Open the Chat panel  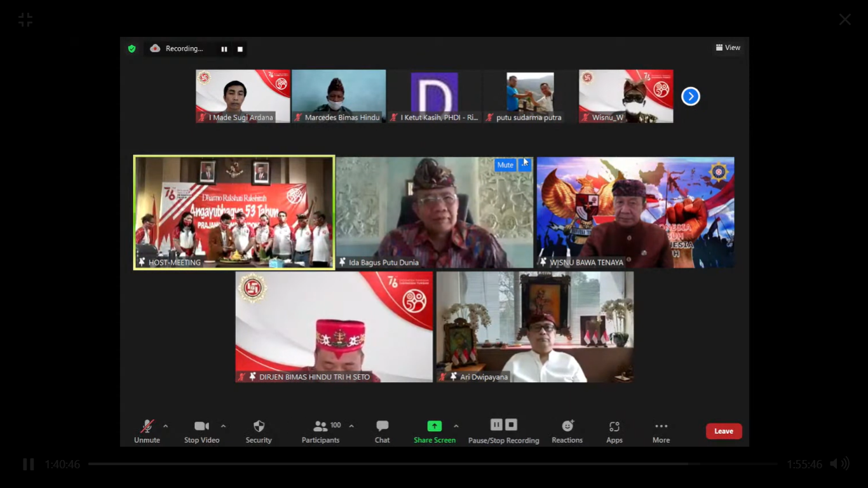coord(382,431)
